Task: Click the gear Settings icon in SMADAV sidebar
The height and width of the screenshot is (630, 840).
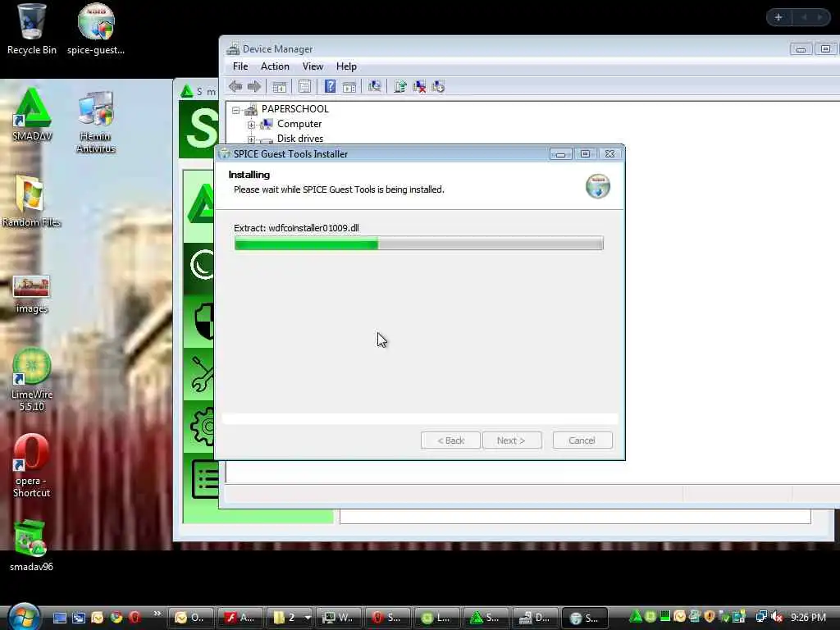Action: pyautogui.click(x=203, y=427)
